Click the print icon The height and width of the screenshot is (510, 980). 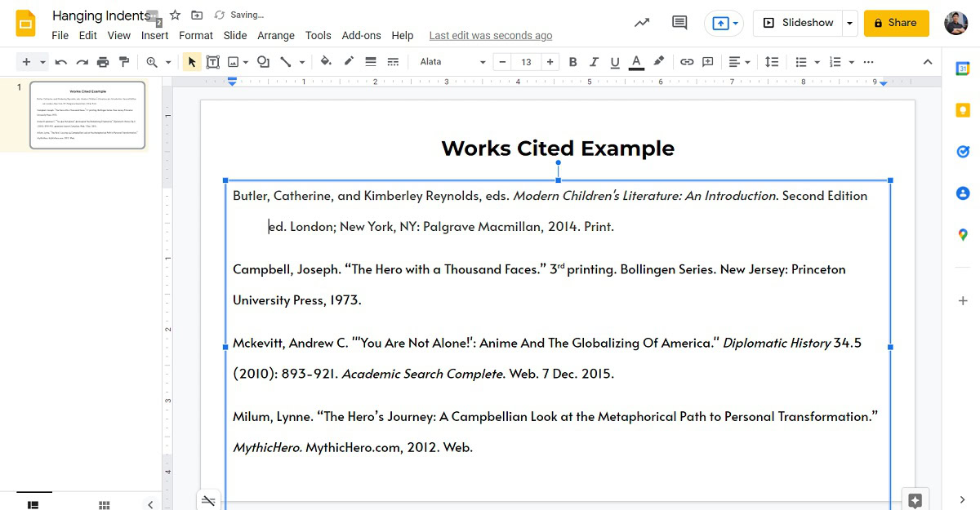pyautogui.click(x=103, y=62)
